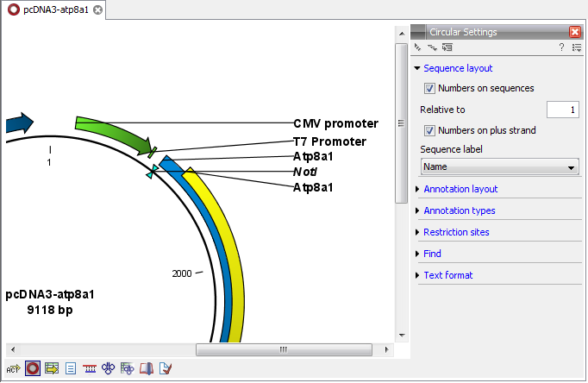Toggle Numbers on sequences checkbox

coord(429,88)
